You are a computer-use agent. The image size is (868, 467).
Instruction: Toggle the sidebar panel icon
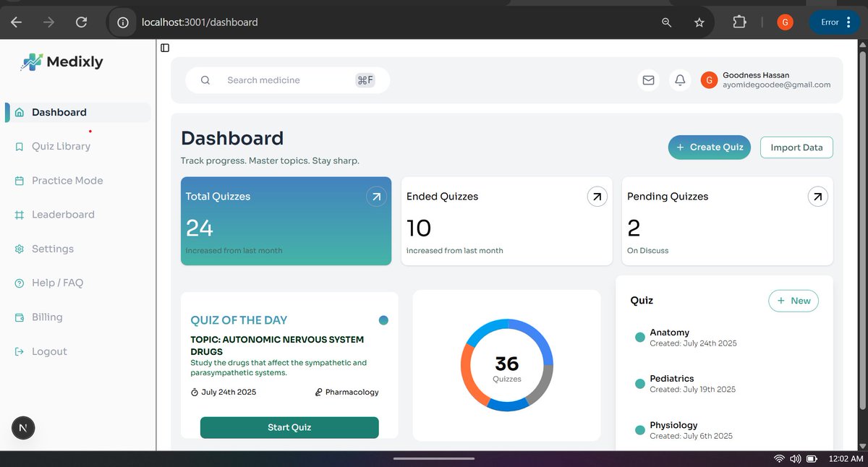[165, 48]
